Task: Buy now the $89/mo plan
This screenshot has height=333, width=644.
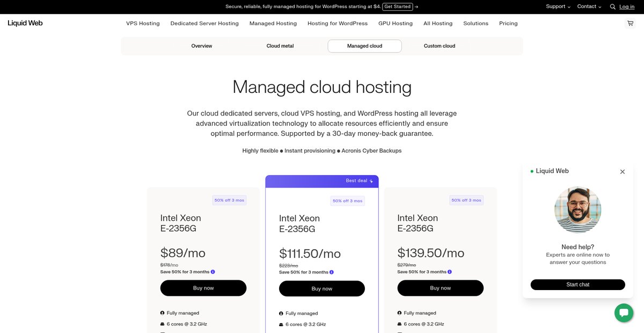Action: pos(203,288)
